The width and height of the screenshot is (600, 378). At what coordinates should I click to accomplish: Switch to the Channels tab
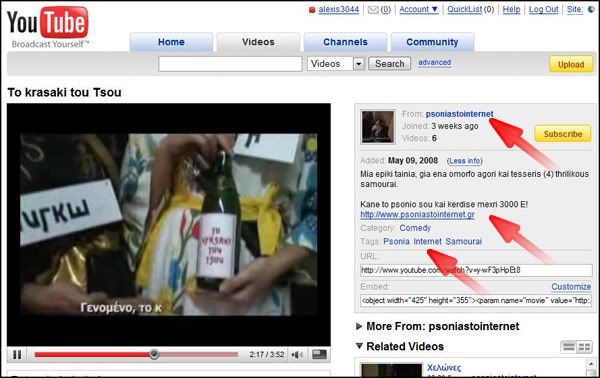coord(345,42)
